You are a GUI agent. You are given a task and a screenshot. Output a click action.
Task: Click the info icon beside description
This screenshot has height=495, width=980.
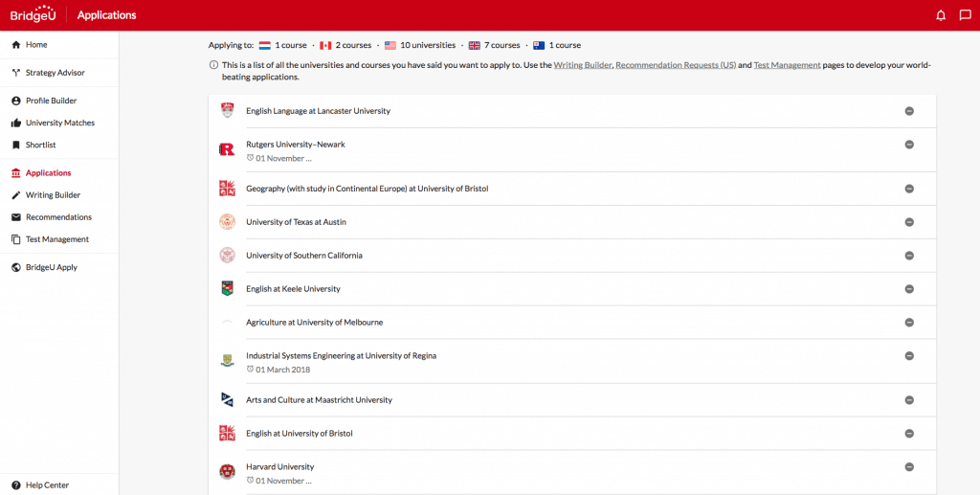point(213,65)
